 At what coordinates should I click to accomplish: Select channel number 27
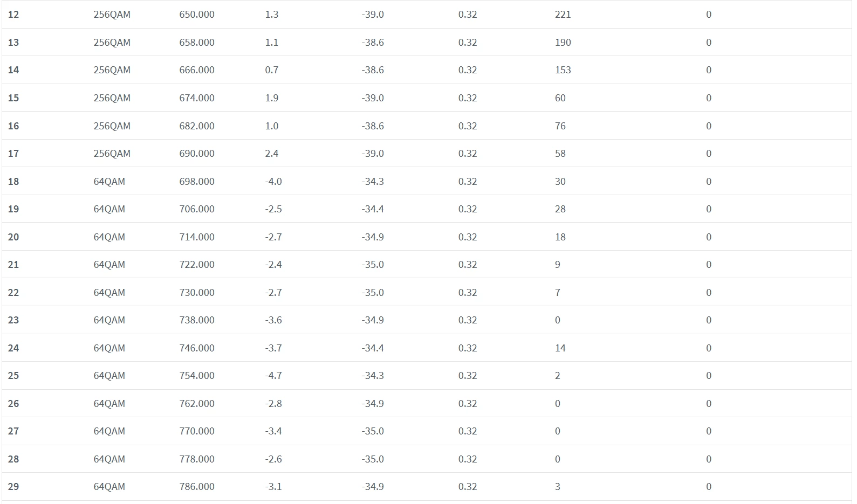tap(13, 431)
